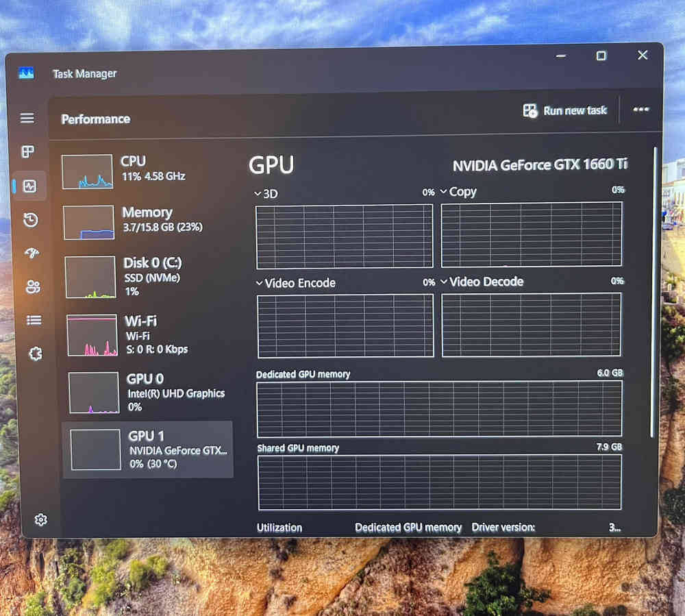Click the Shared GPU memory graph
Viewport: 685px width, 616px height.
(440, 483)
